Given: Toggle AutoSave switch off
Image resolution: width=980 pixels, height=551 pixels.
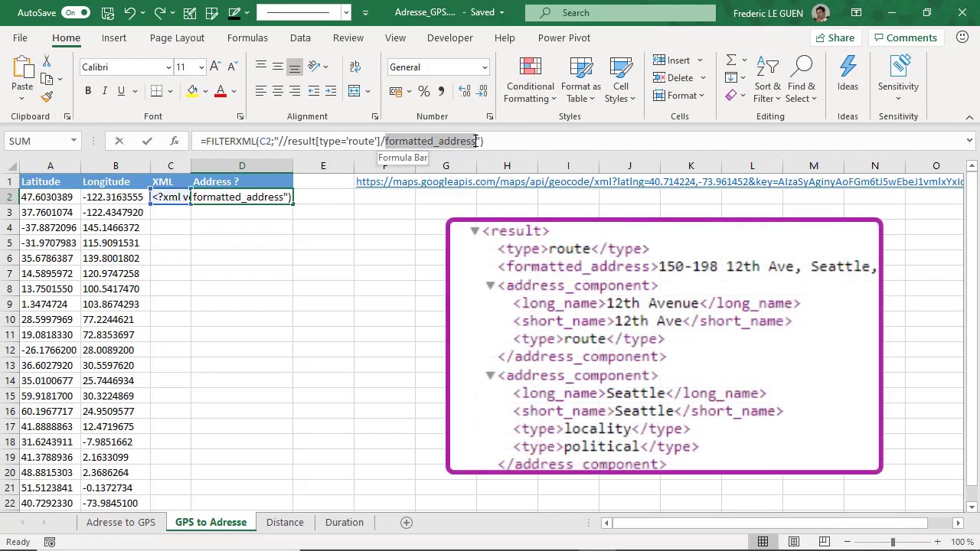Looking at the screenshot, I should tap(75, 12).
